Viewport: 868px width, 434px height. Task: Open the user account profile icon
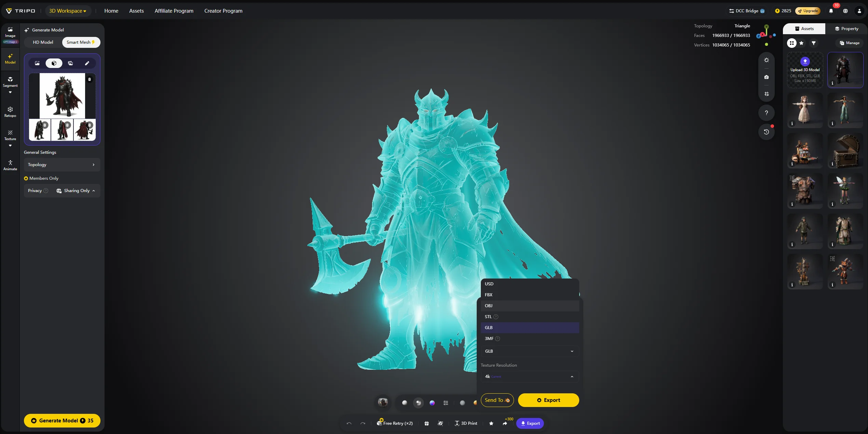point(859,11)
